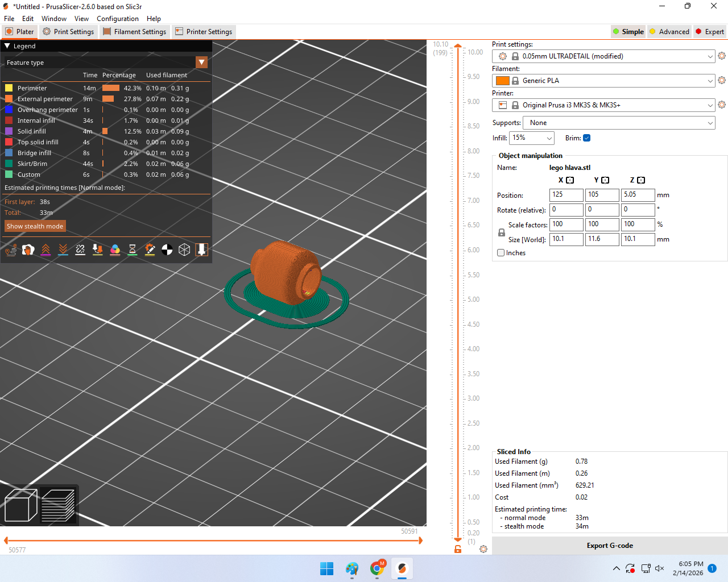
Task: Toggle color changes visibility circles icon
Action: (115, 250)
